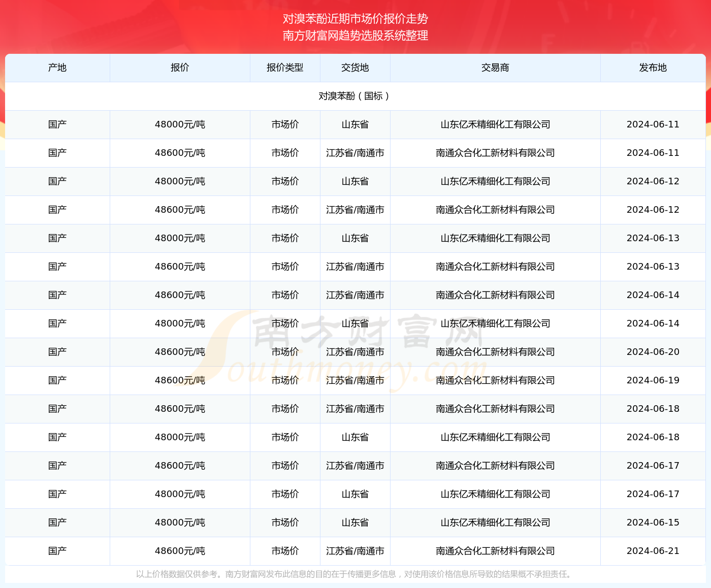The height and width of the screenshot is (588, 711).
Task: Click 48600元/吨 in the 2024-06-11 row
Action: pyautogui.click(x=180, y=153)
